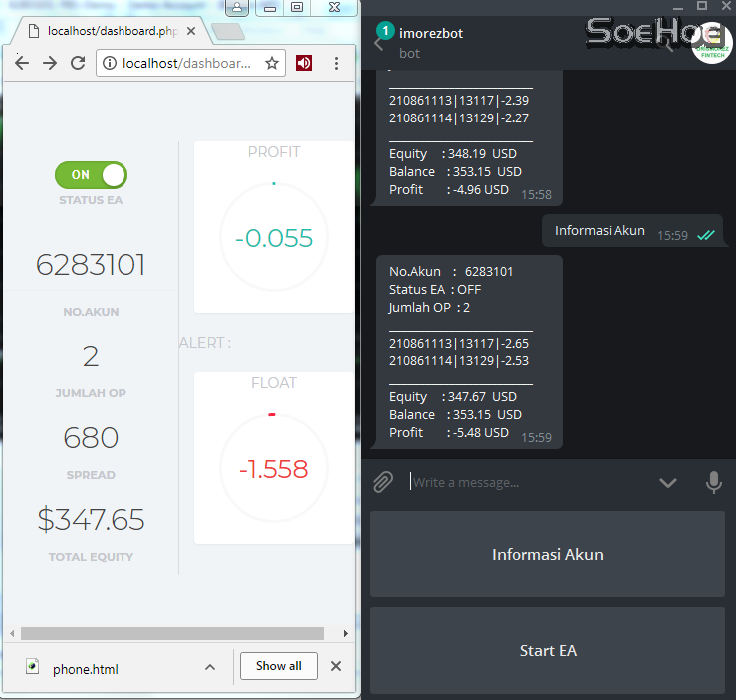This screenshot has height=700, width=736.
Task: Reload the localhost dashboard page
Action: coord(78,63)
